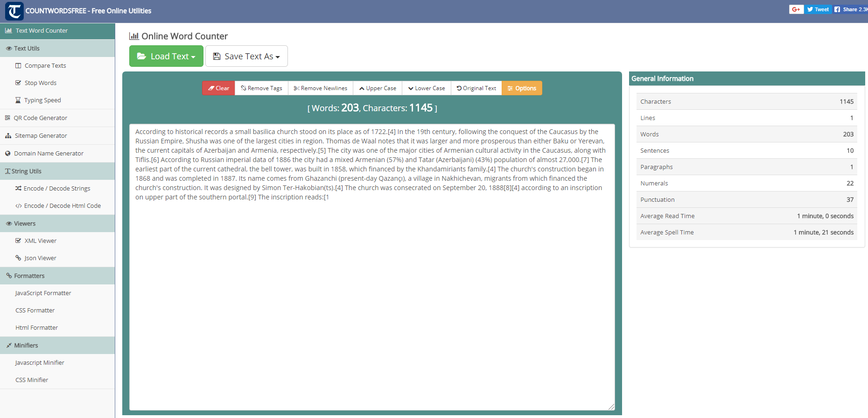Click the Numerals row in General Information
The image size is (868, 418).
[747, 183]
